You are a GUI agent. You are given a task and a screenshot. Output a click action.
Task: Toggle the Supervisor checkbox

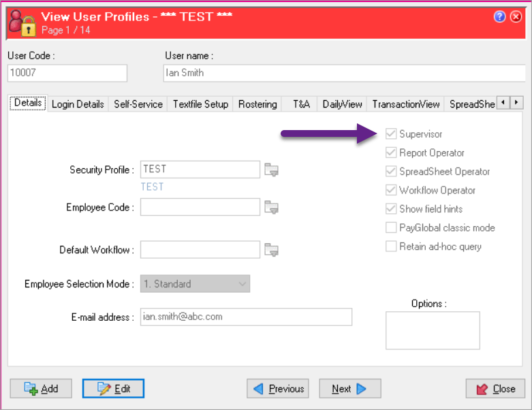coord(391,134)
